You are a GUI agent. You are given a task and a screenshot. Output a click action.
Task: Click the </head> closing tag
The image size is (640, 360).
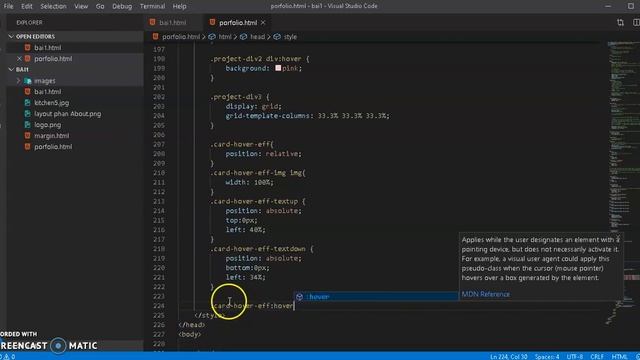[x=192, y=325]
